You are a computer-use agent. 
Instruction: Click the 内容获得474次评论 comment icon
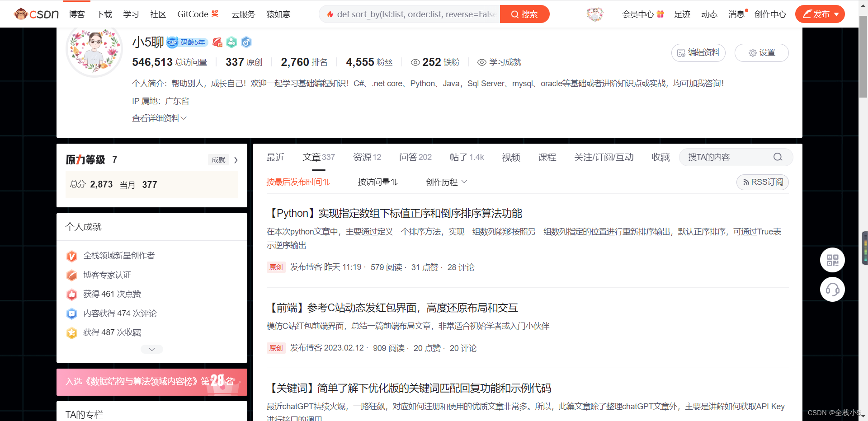[x=71, y=313]
